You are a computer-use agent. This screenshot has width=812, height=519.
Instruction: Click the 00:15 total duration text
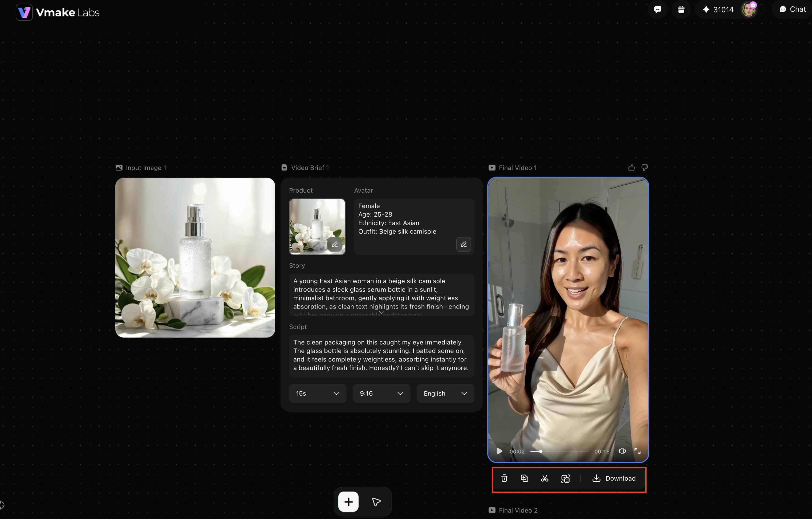602,452
